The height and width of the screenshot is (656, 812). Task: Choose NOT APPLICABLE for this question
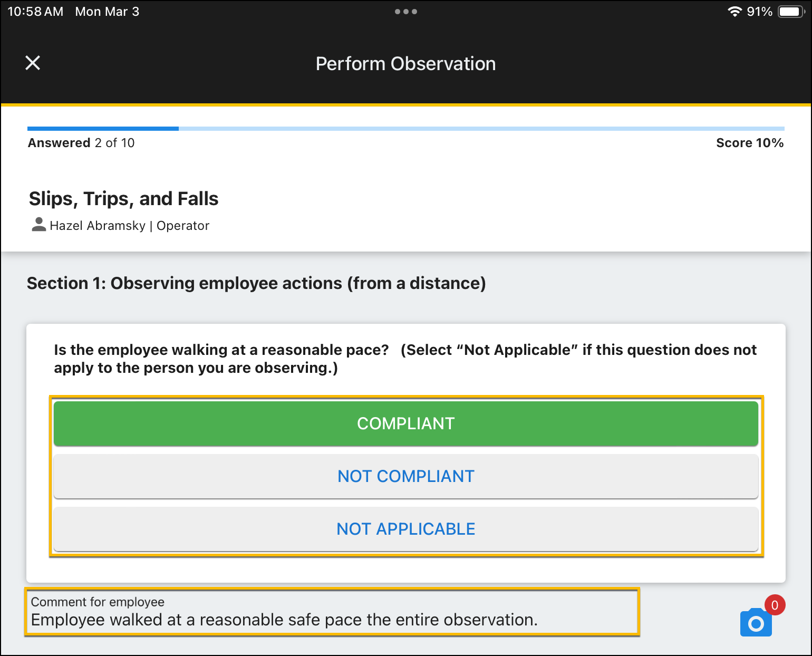405,529
